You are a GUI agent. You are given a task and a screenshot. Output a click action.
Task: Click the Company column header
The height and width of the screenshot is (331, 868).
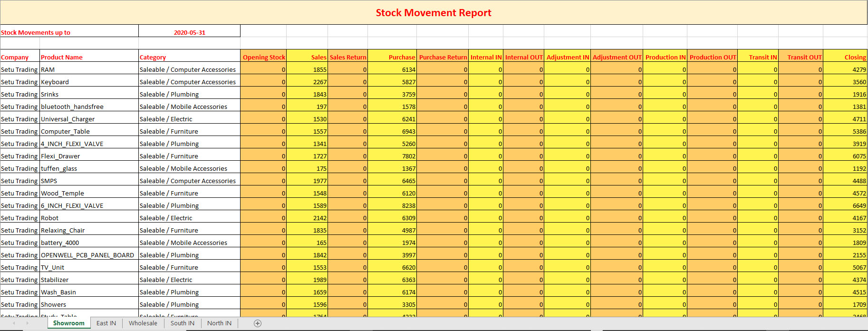(20, 56)
